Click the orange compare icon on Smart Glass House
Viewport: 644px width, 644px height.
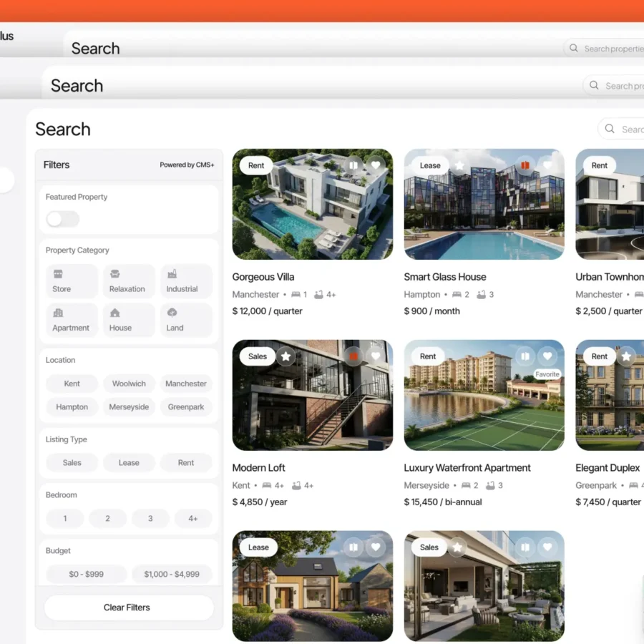pyautogui.click(x=525, y=165)
